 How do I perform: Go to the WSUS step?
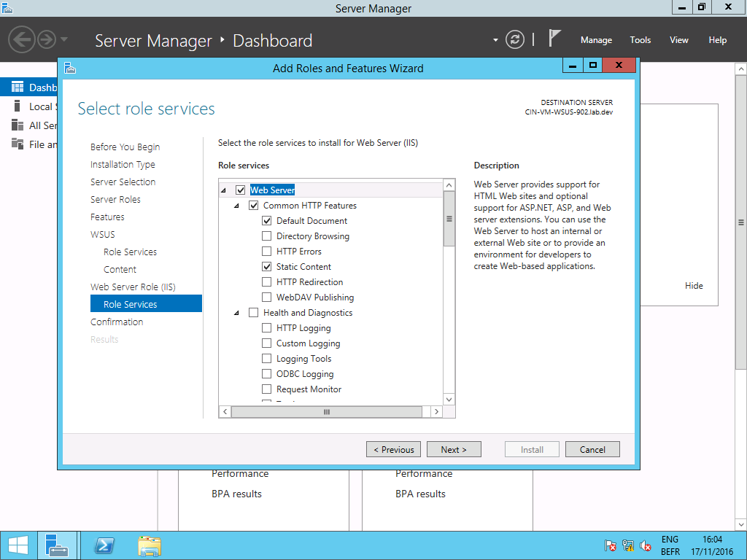tap(103, 234)
